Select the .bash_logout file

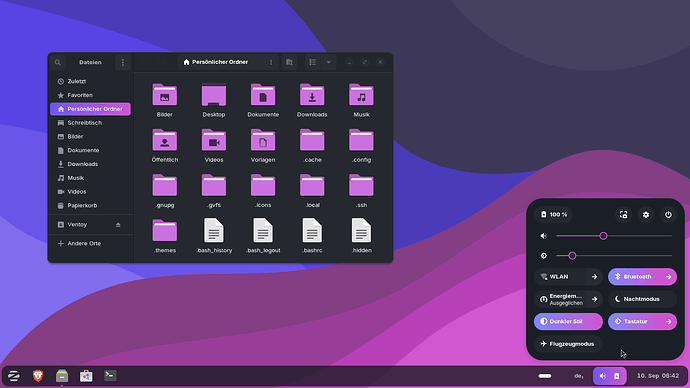263,231
